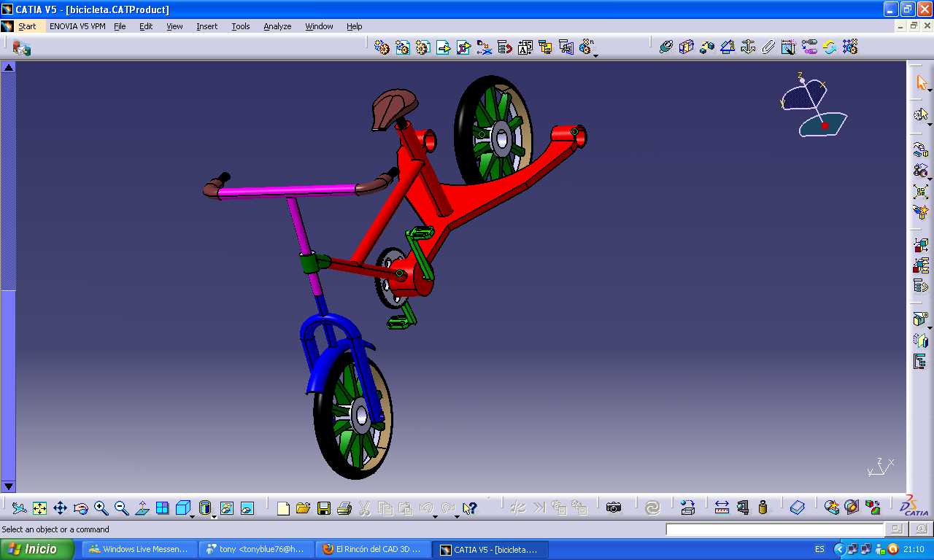The image size is (934, 560).
Task: Click the Open folder icon
Action: pyautogui.click(x=304, y=507)
